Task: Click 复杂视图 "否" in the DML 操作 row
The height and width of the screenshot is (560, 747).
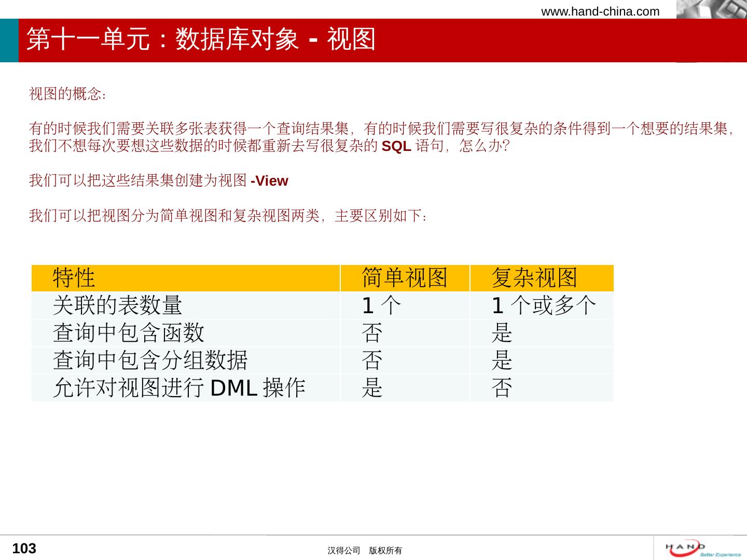Action: 542,388
